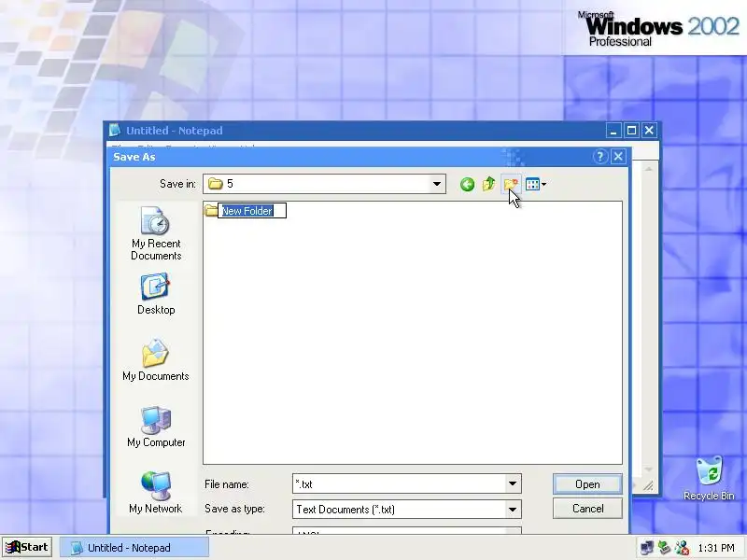Viewport: 747px width, 560px height.
Task: Minimize the Notepad window
Action: click(x=613, y=131)
